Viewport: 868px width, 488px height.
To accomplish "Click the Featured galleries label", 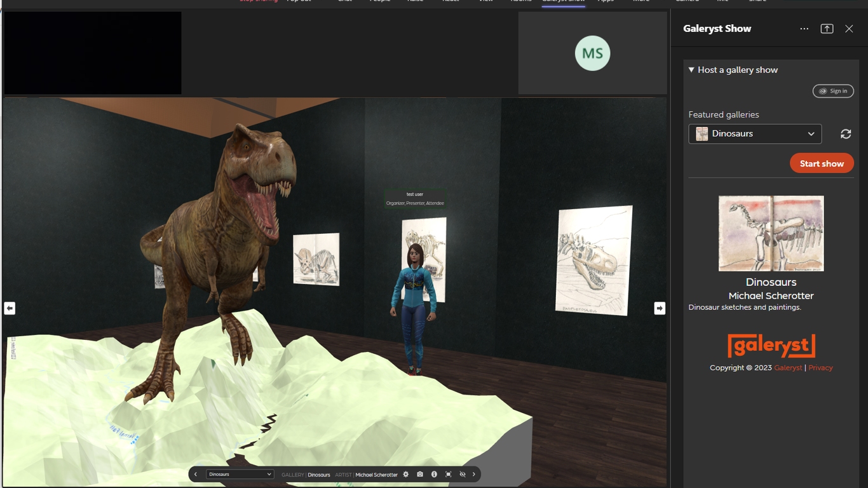I will (724, 115).
